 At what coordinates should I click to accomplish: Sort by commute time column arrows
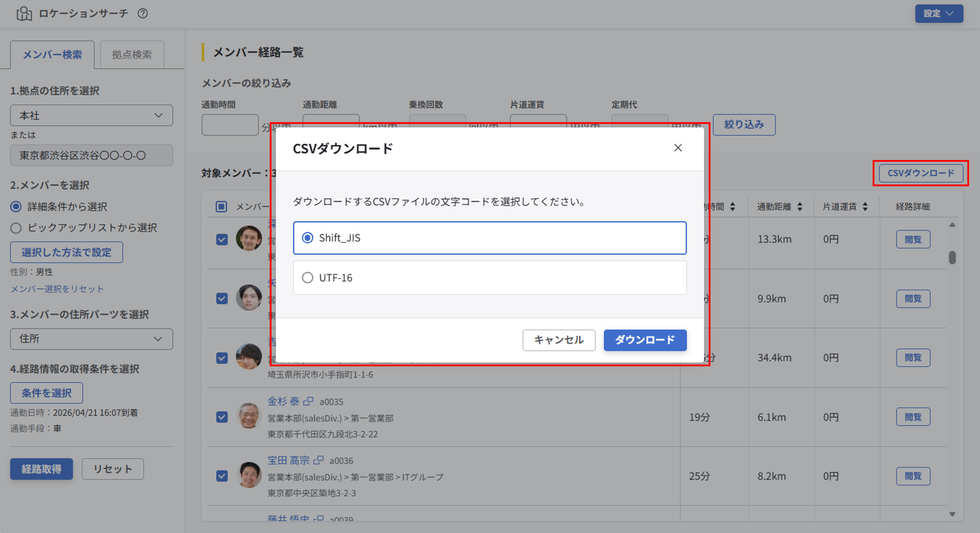pos(732,207)
